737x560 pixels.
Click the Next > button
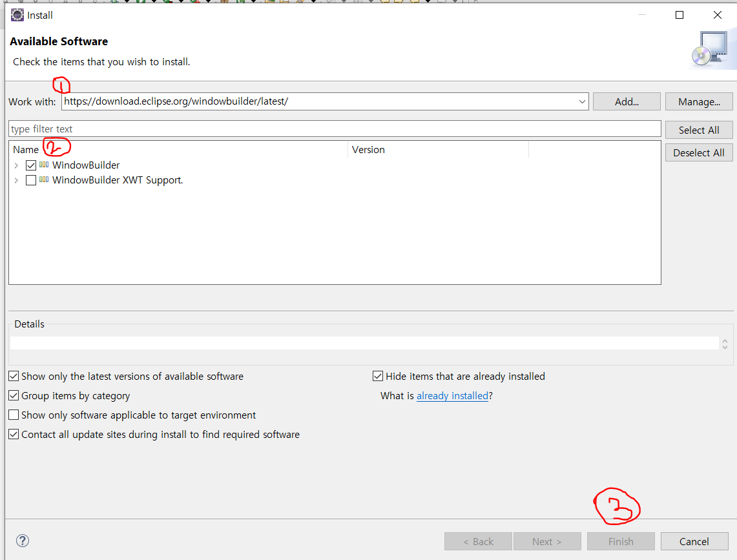coord(547,541)
